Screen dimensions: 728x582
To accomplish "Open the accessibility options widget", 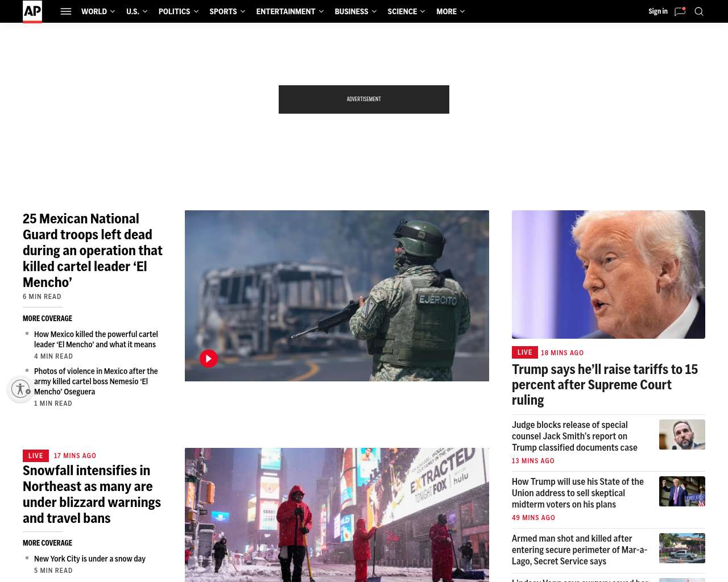I will pos(20,389).
